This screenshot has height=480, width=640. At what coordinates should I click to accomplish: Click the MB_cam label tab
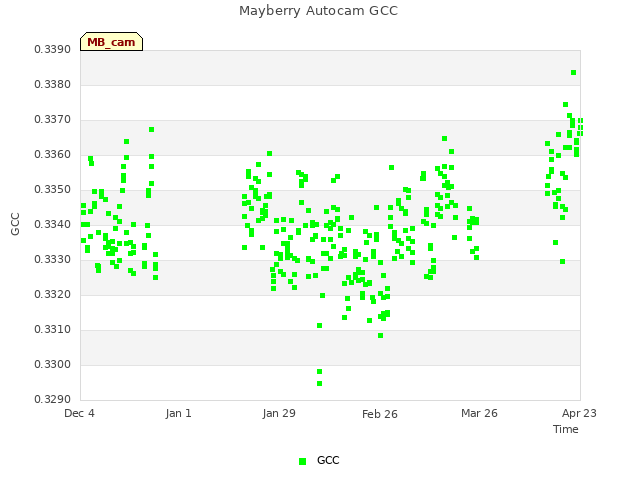111,42
